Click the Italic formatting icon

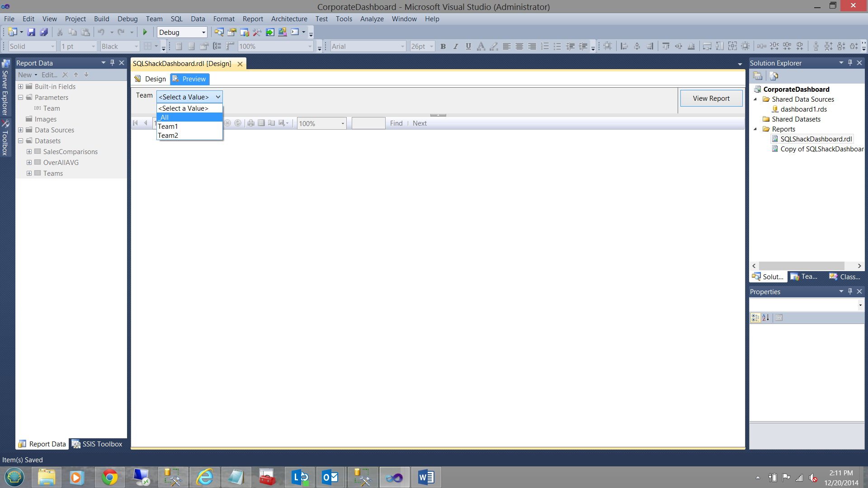click(x=456, y=46)
